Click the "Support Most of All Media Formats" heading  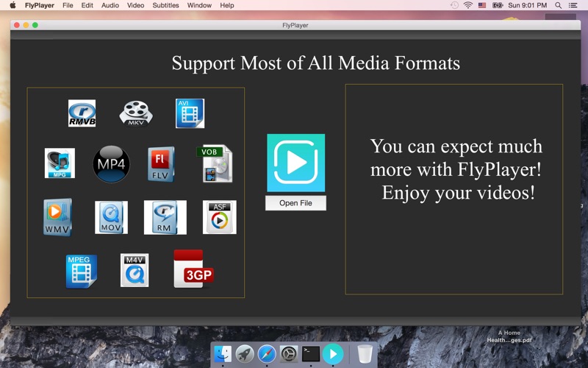[316, 63]
